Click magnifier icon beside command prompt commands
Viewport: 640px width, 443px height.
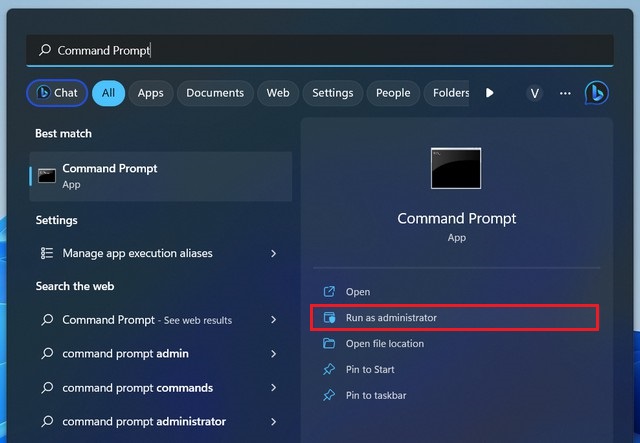47,387
